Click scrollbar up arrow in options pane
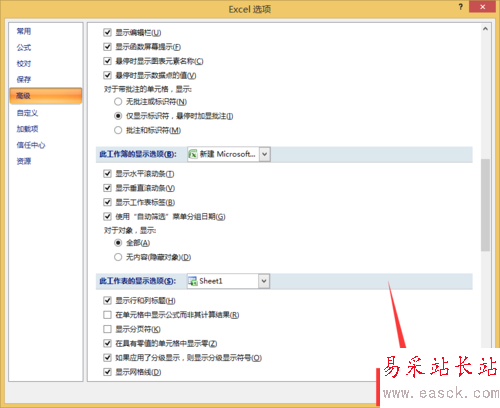This screenshot has width=500, height=408. pyautogui.click(x=485, y=29)
